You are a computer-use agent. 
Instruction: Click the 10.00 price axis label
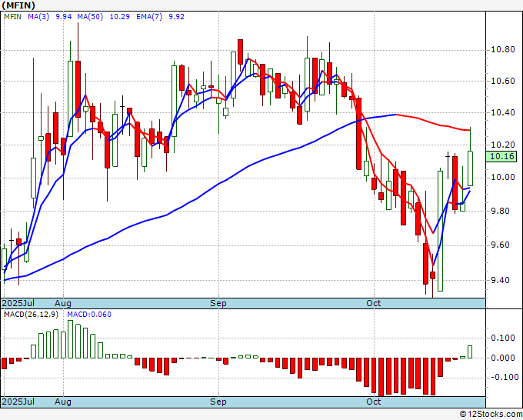click(x=503, y=177)
